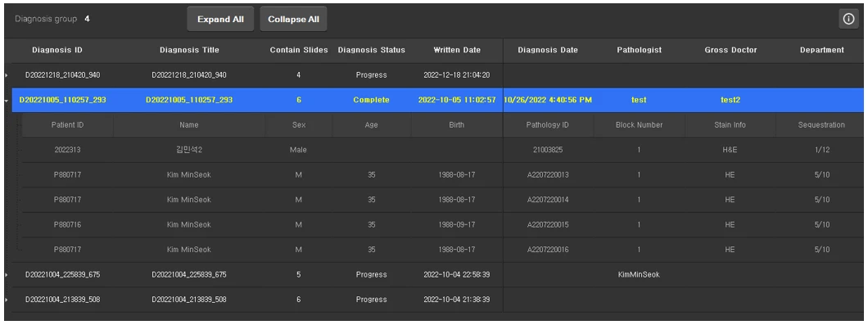Click the Sex sub-header
868x325 pixels.
(x=298, y=125)
